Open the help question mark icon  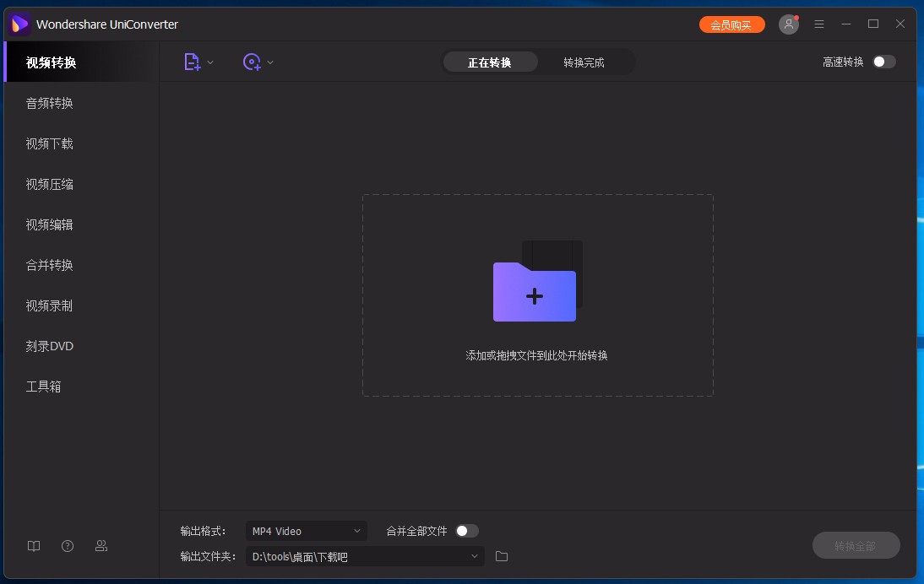(68, 546)
